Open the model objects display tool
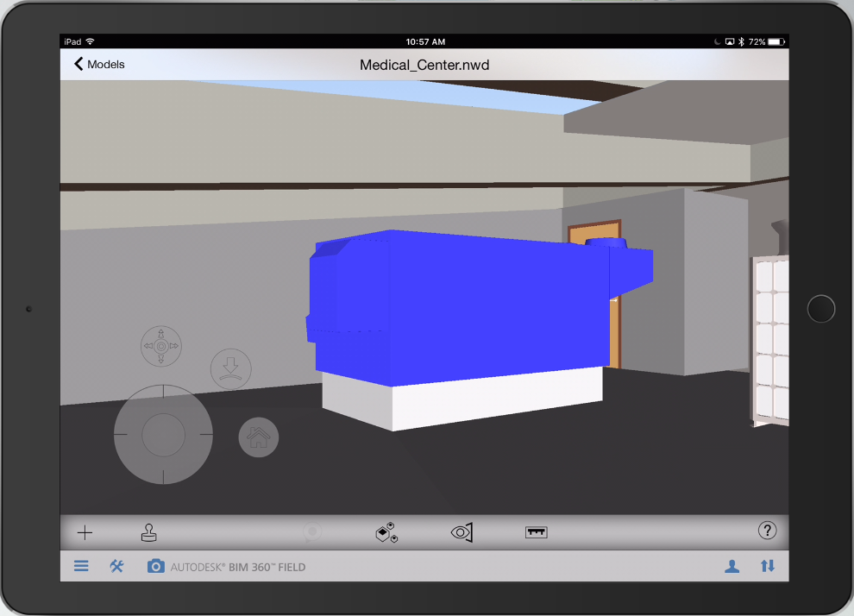Image resolution: width=854 pixels, height=616 pixels. [386, 532]
